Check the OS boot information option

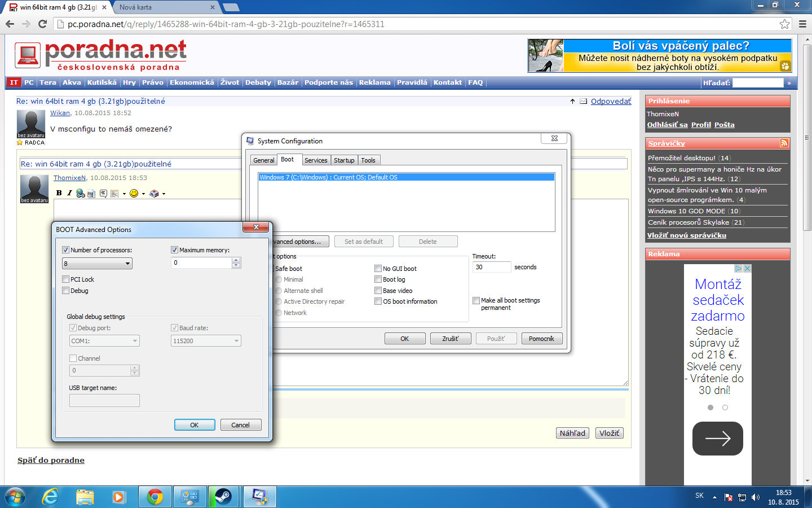coord(378,301)
